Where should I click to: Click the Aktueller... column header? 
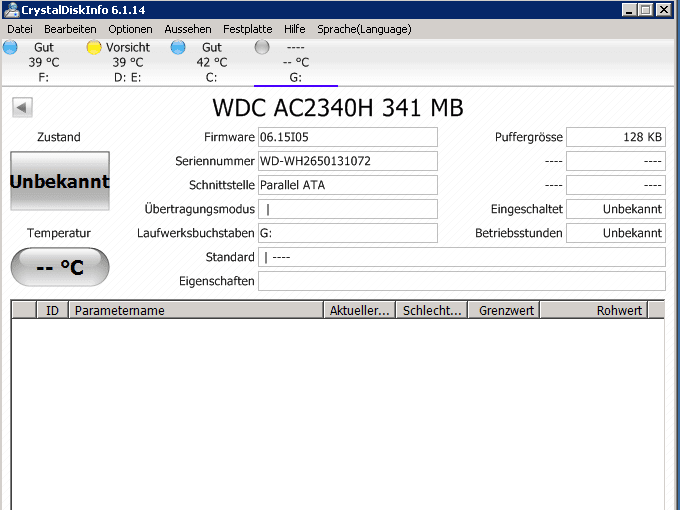[x=359, y=310]
